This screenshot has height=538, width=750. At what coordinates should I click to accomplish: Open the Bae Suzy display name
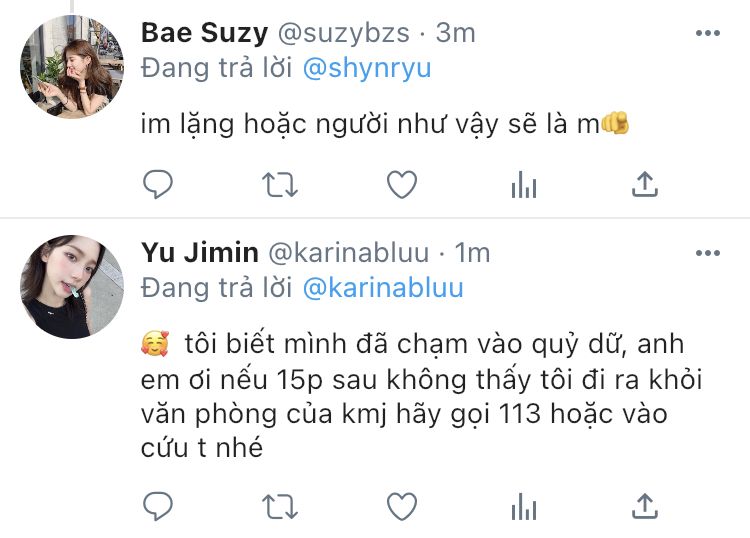coord(204,33)
